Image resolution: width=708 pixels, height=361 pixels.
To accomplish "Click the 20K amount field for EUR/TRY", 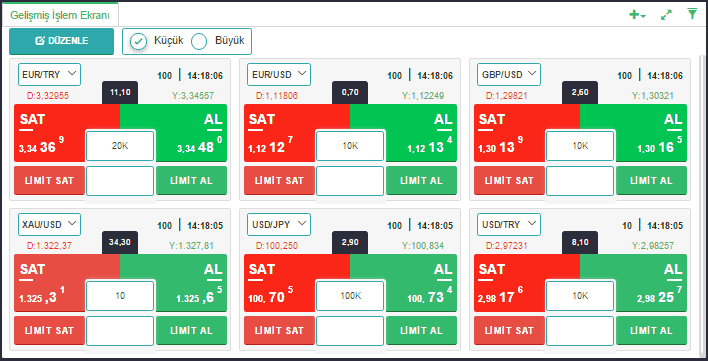I will (120, 146).
